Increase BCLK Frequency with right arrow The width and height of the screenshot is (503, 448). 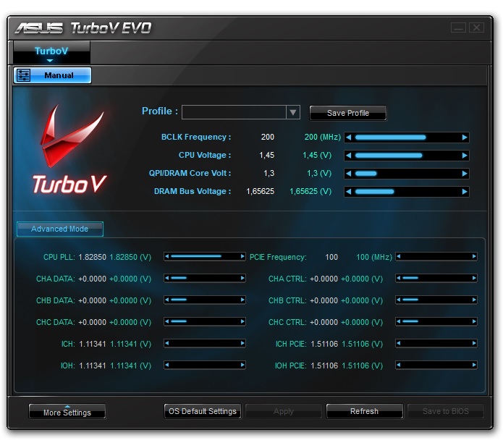465,138
